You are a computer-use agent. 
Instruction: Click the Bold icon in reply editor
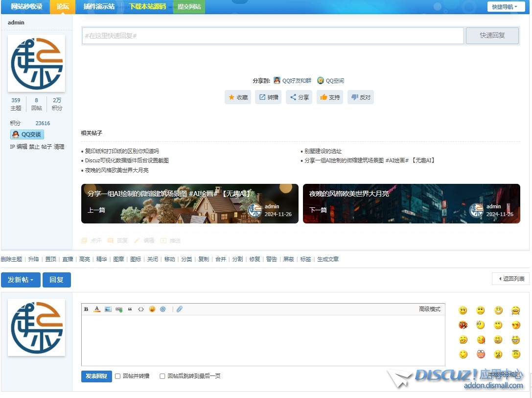tap(86, 309)
